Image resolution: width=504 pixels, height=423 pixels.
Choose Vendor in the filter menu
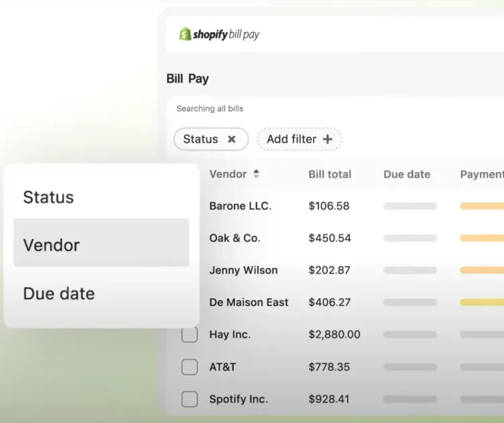[101, 242]
